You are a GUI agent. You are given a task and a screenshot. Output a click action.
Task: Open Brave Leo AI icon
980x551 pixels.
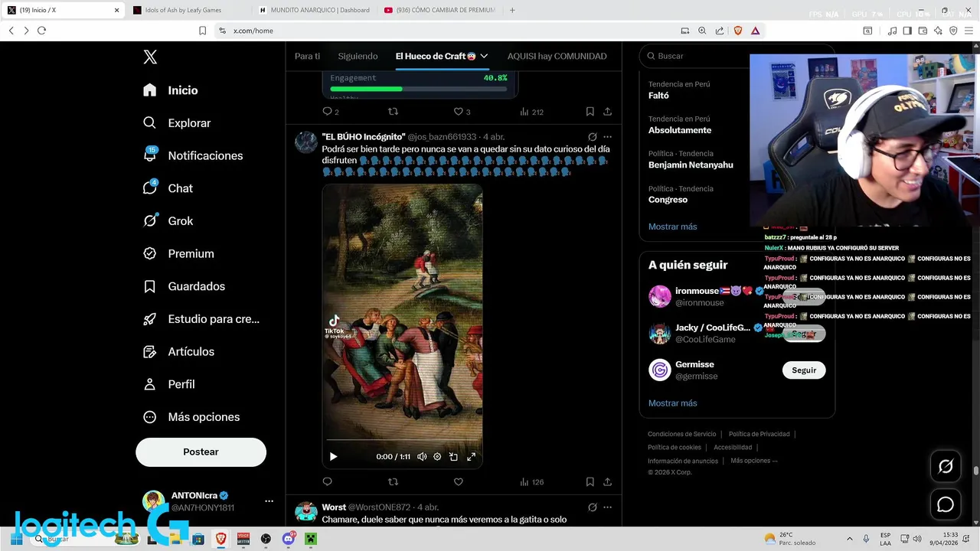938,31
